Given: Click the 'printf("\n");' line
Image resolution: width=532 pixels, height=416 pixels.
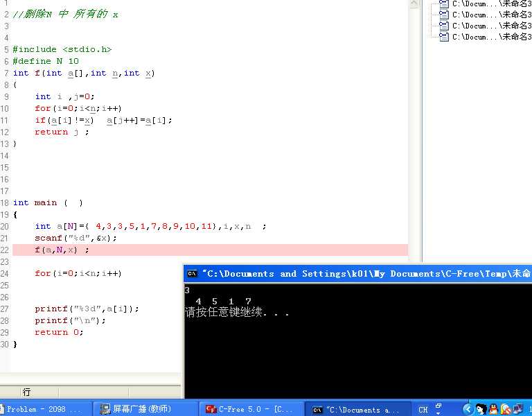Looking at the screenshot, I should coord(70,320).
